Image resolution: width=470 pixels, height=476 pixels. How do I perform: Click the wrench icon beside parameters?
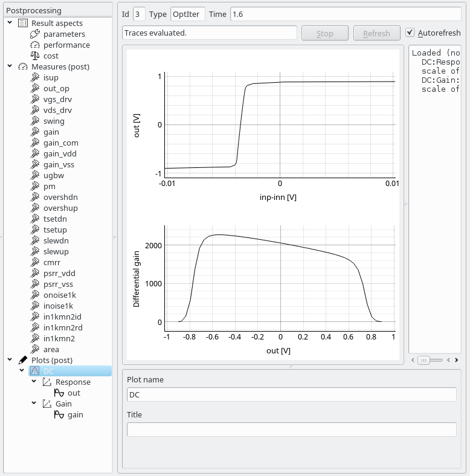pos(34,34)
